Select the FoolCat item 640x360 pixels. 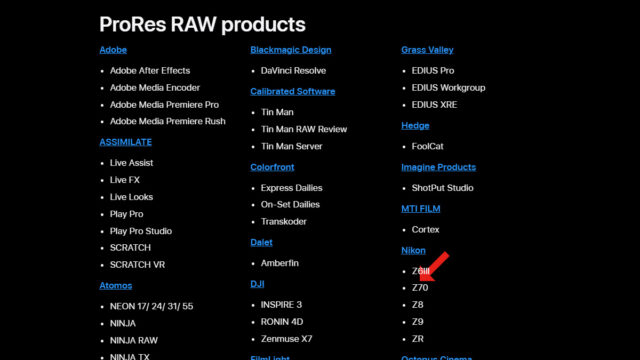pyautogui.click(x=427, y=147)
